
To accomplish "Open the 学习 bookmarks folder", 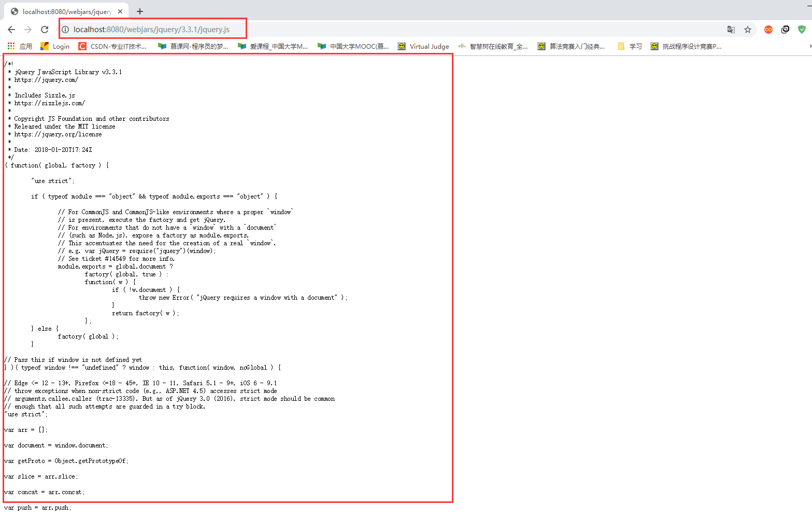I will point(630,46).
